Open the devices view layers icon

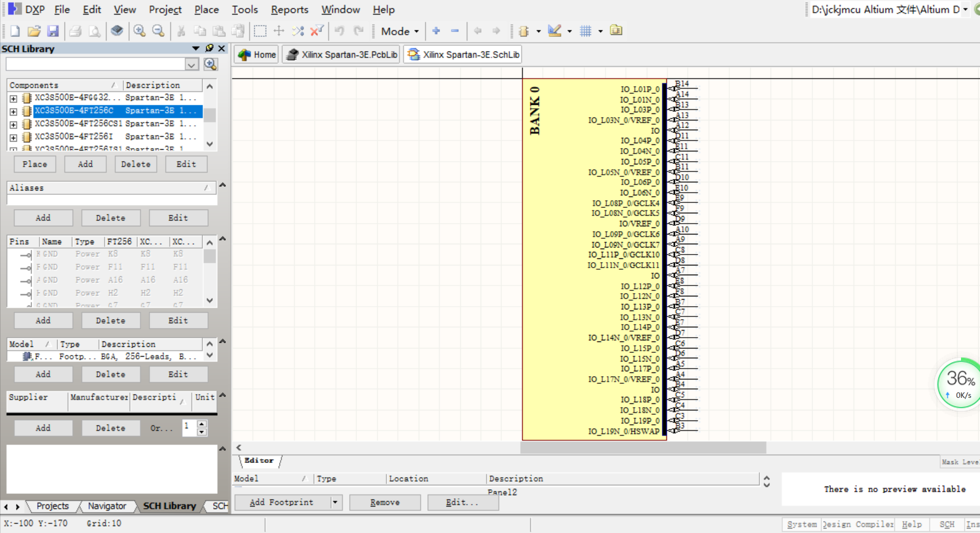click(117, 31)
